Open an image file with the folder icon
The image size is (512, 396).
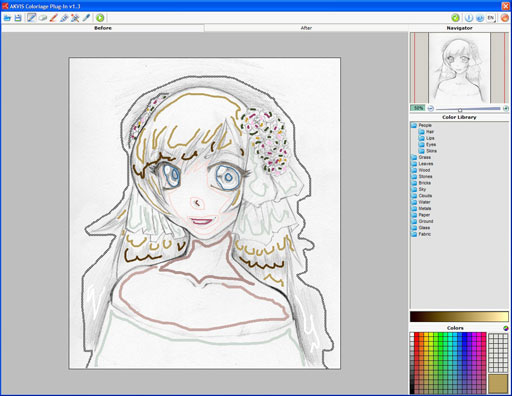(x=7, y=18)
